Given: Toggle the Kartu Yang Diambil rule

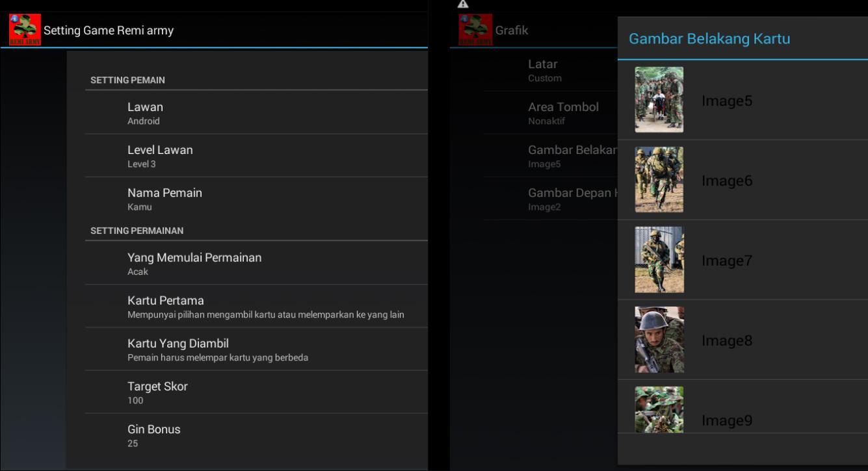Looking at the screenshot, I should click(256, 350).
